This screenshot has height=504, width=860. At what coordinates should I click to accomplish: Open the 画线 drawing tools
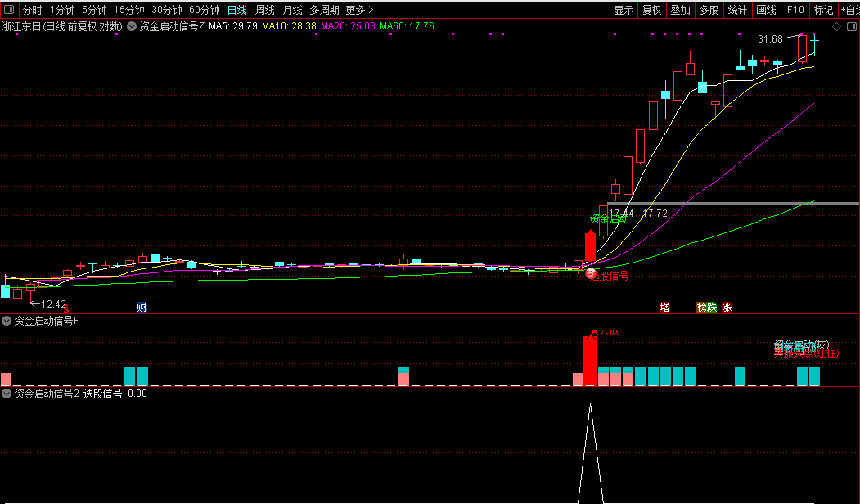(x=766, y=10)
